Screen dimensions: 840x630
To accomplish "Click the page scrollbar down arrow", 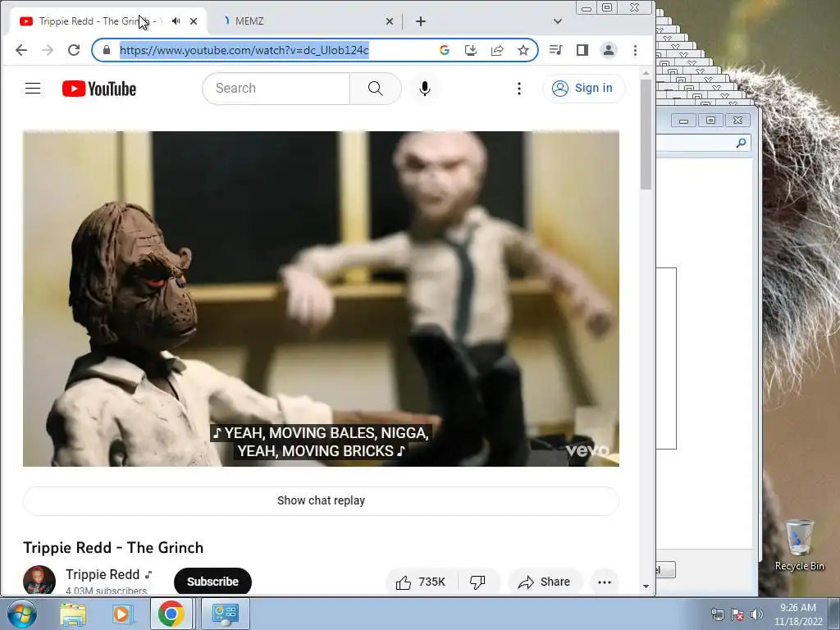I will tap(646, 587).
